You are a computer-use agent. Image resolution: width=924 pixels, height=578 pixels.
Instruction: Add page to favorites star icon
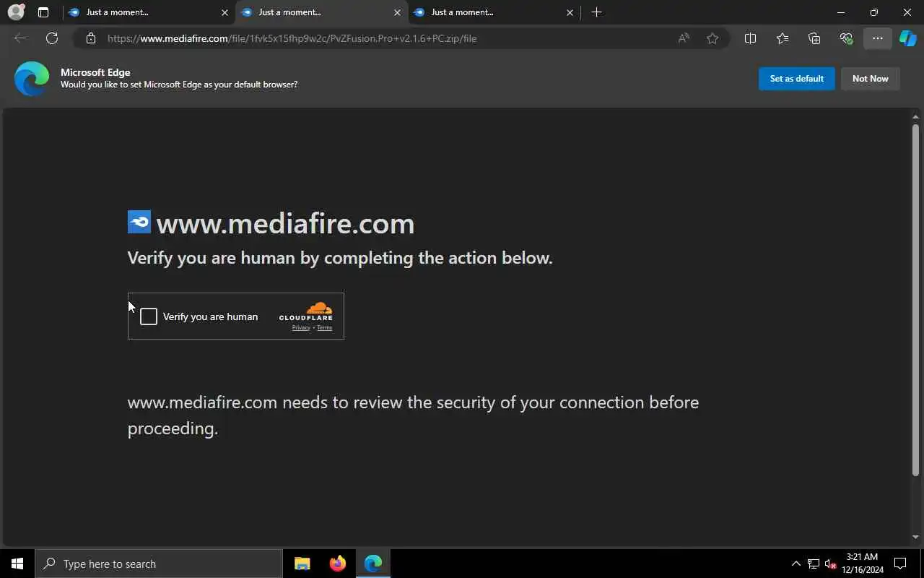(712, 38)
